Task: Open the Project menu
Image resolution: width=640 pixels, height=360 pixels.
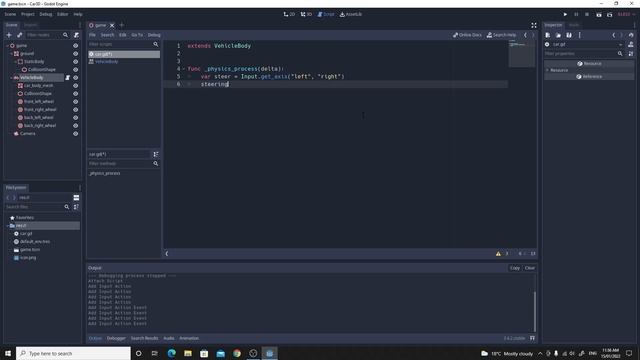Action: click(x=28, y=14)
